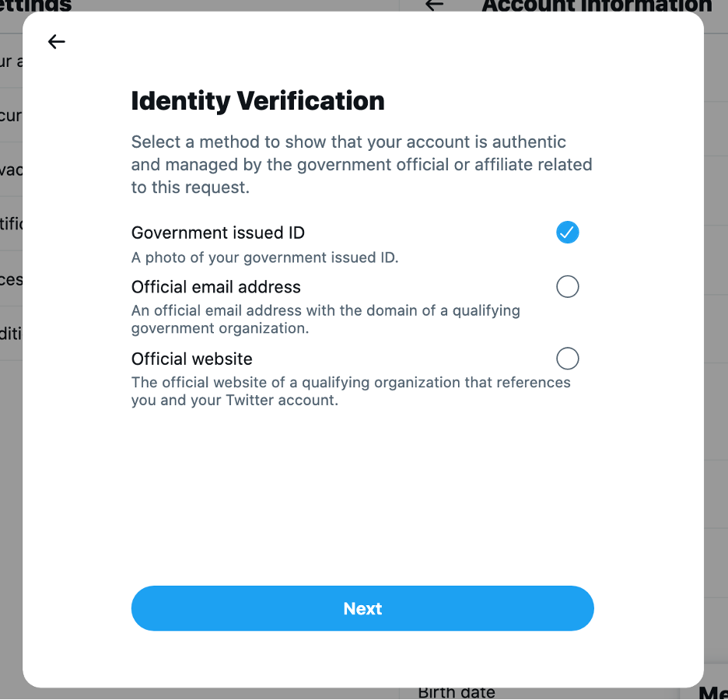Click the 'Government issued ID' option label
Viewport: 728px width, 700px height.
tap(218, 233)
